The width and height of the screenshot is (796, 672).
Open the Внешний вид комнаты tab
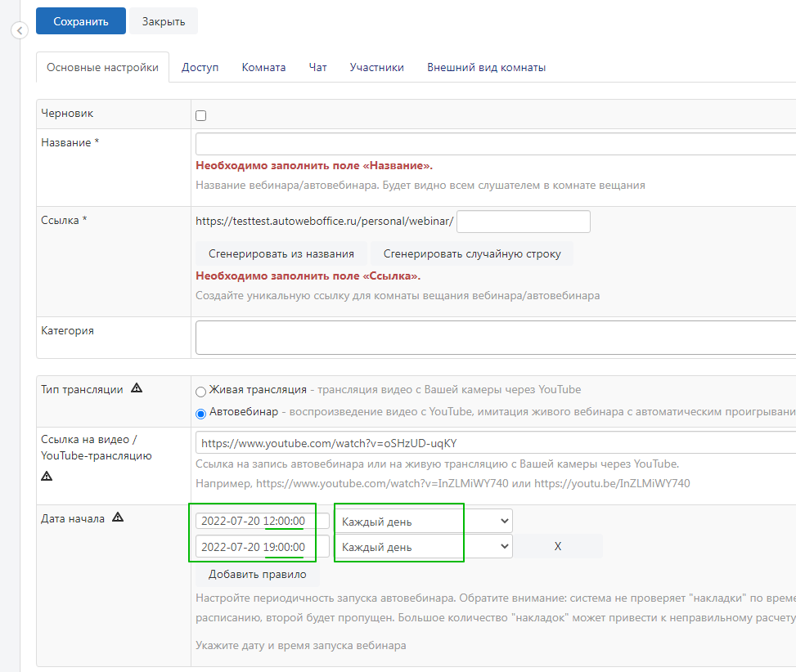coord(486,68)
